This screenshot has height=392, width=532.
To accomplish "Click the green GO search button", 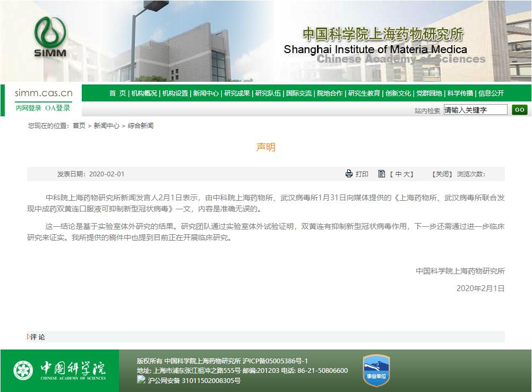I will tap(519, 109).
